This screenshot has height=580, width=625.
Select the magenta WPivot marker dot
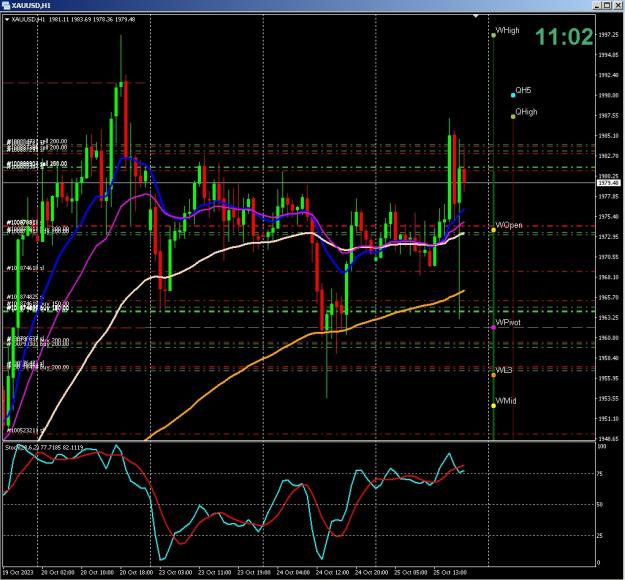[493, 327]
